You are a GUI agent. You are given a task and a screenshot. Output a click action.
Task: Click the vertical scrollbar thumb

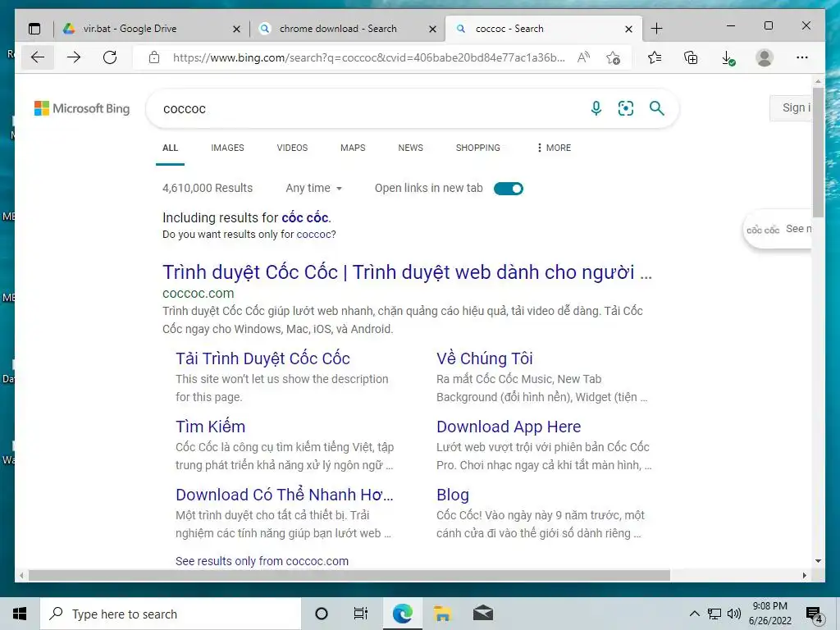coord(818,153)
